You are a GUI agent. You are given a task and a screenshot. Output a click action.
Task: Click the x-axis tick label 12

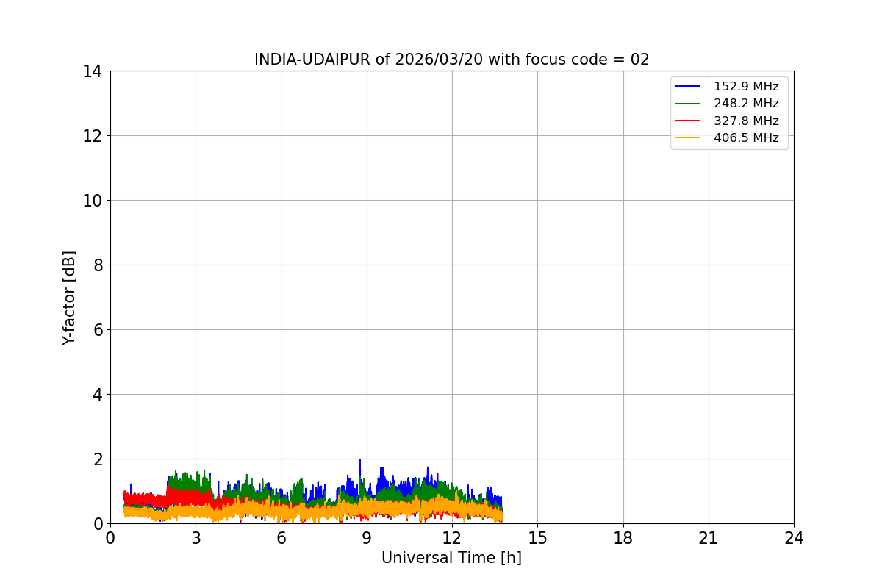452,538
